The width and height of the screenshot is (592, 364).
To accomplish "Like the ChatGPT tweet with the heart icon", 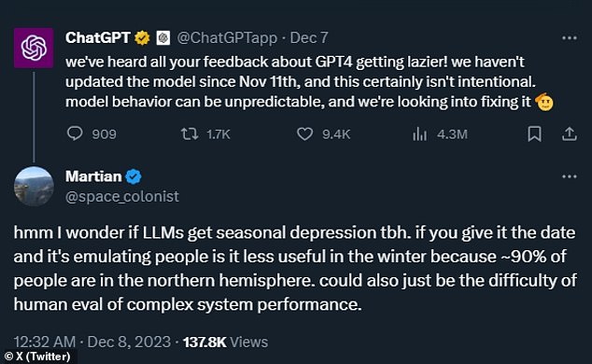I will (304, 133).
